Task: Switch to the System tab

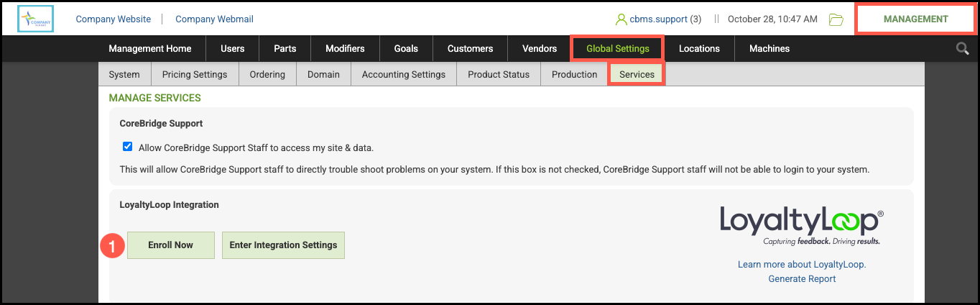Action: coord(124,74)
